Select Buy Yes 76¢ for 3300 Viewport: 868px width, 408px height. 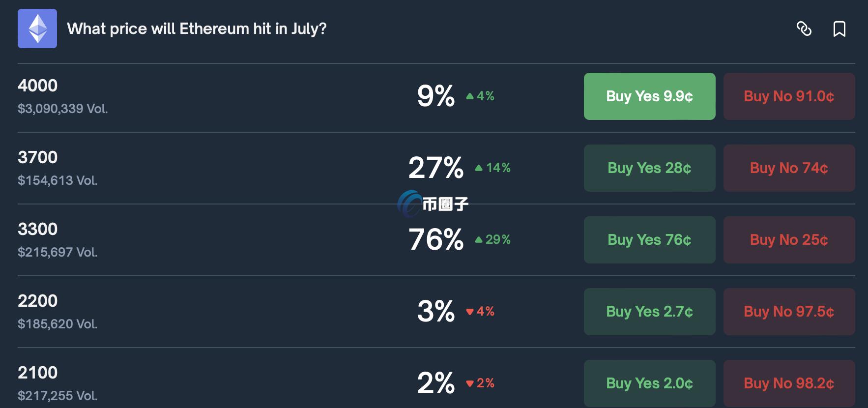point(649,240)
